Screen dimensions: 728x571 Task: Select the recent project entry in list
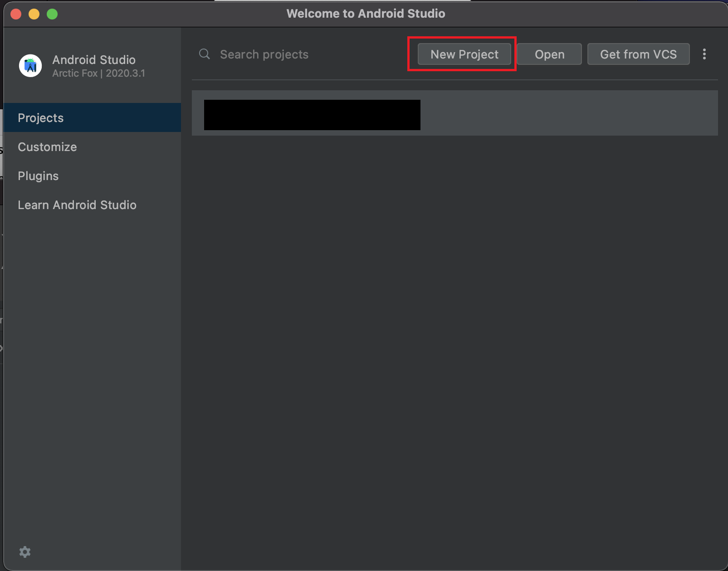[x=454, y=113]
